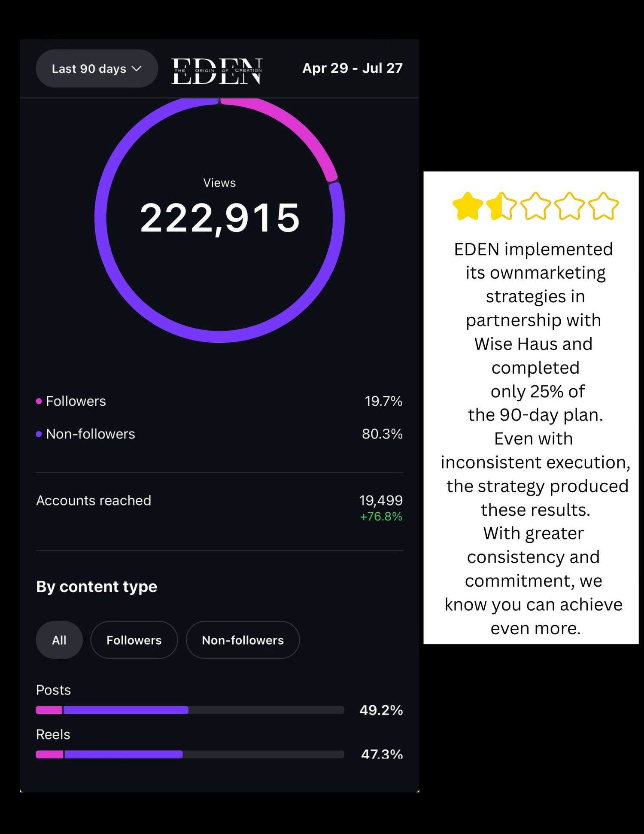The width and height of the screenshot is (644, 834).
Task: Click the fifth empty star
Action: pos(603,206)
